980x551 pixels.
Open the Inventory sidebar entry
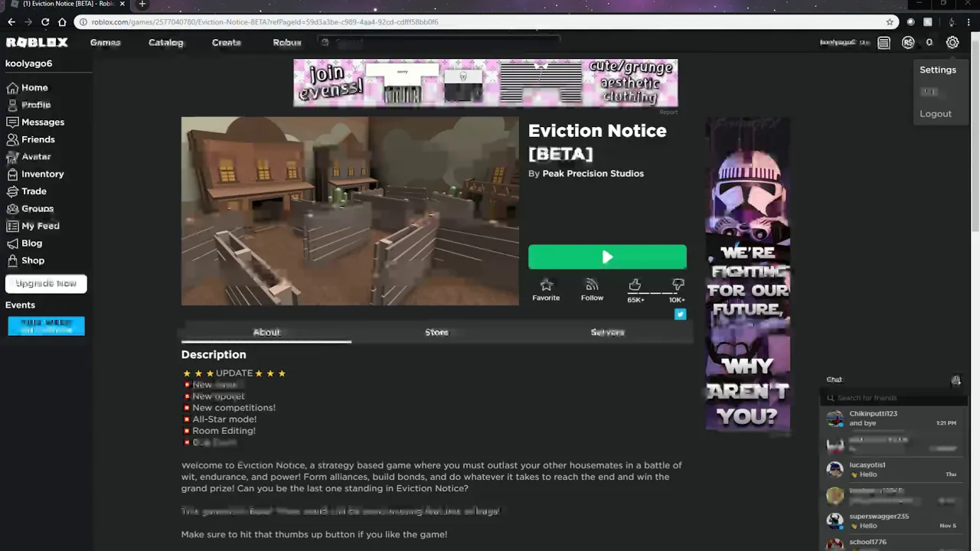coord(35,174)
